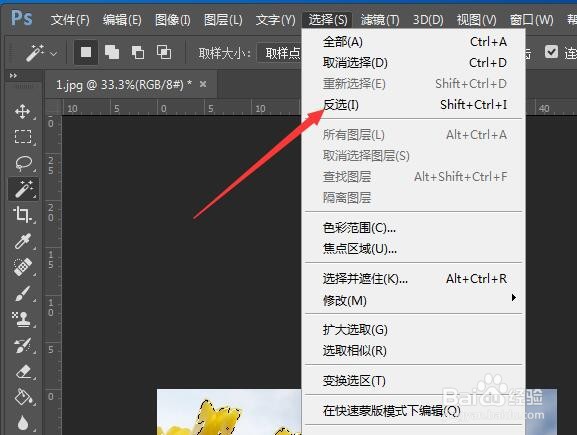The image size is (577, 435).
Task: Open the 文字(Y) menu
Action: coord(275,20)
